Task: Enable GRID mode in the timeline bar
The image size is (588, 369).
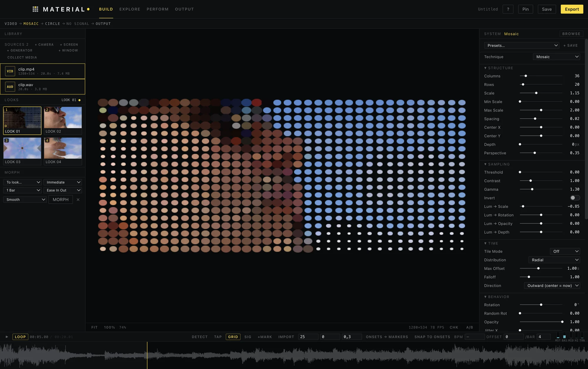Action: coord(233,337)
